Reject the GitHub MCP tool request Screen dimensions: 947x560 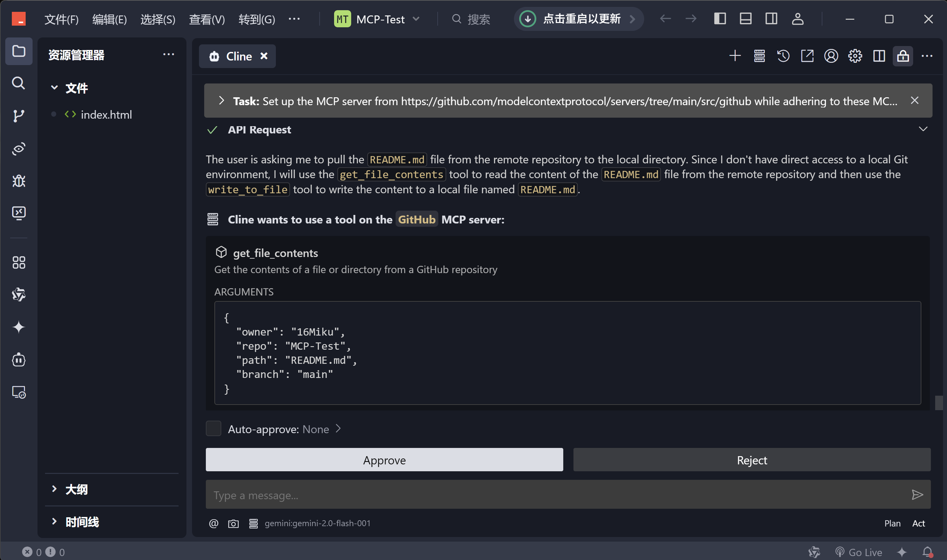point(751,460)
